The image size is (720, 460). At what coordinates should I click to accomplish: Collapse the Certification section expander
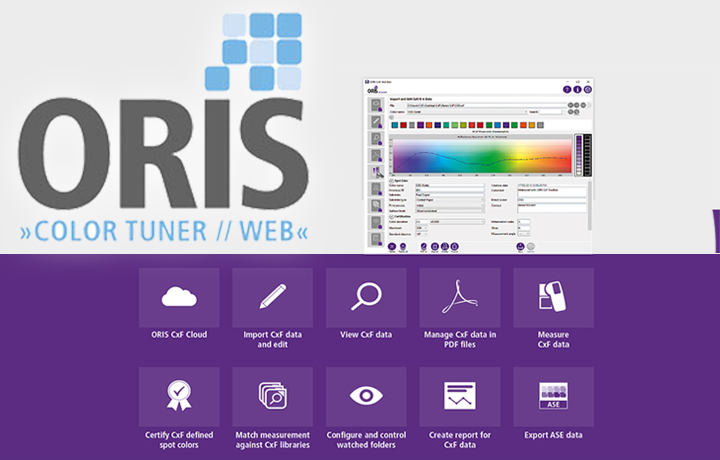coord(391,217)
